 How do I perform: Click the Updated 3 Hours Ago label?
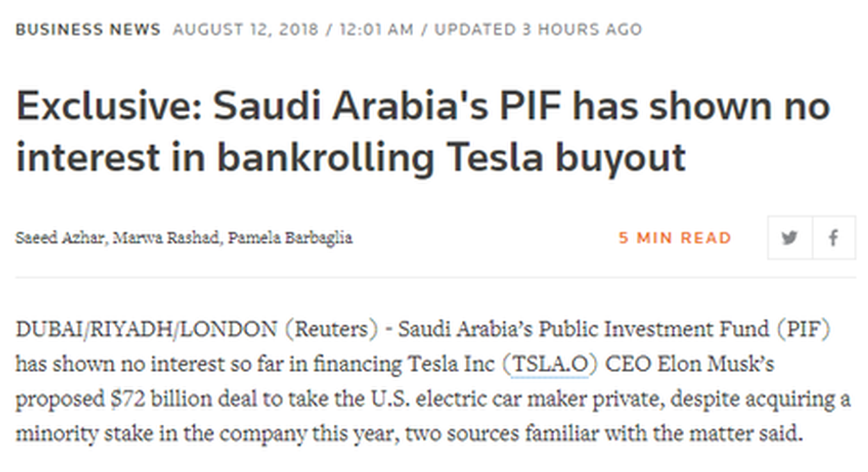point(537,29)
